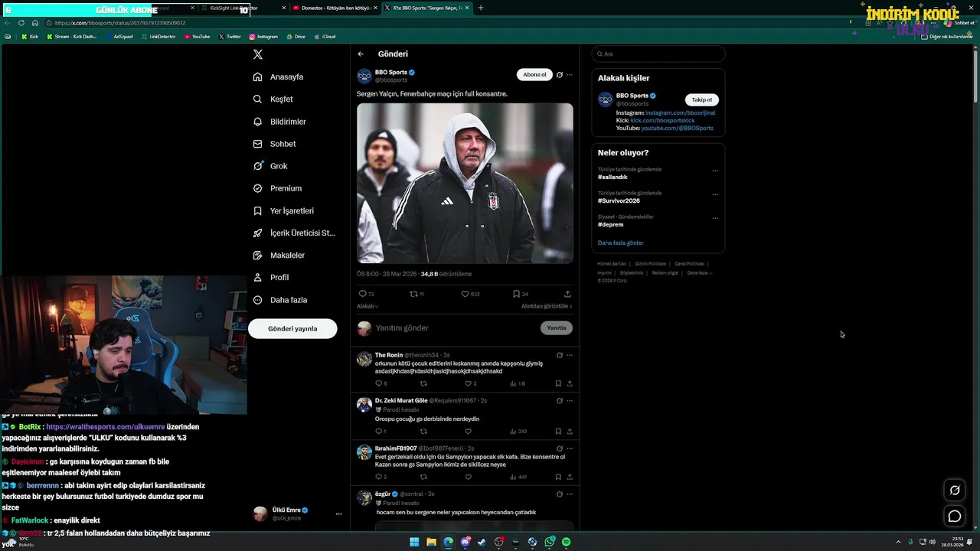The width and height of the screenshot is (980, 551).
Task: Click Abone ol on BBO Sports
Action: tap(534, 75)
